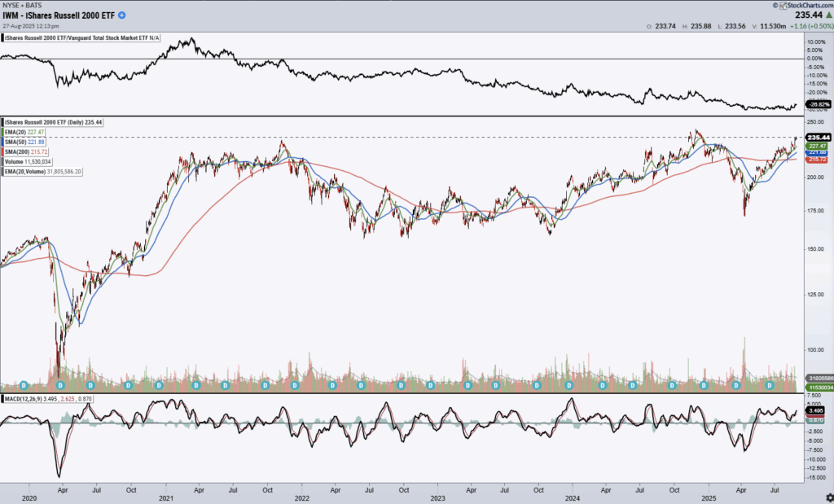Click the blue SMA(50) legend color swatch
834x504 pixels.
click(4, 142)
